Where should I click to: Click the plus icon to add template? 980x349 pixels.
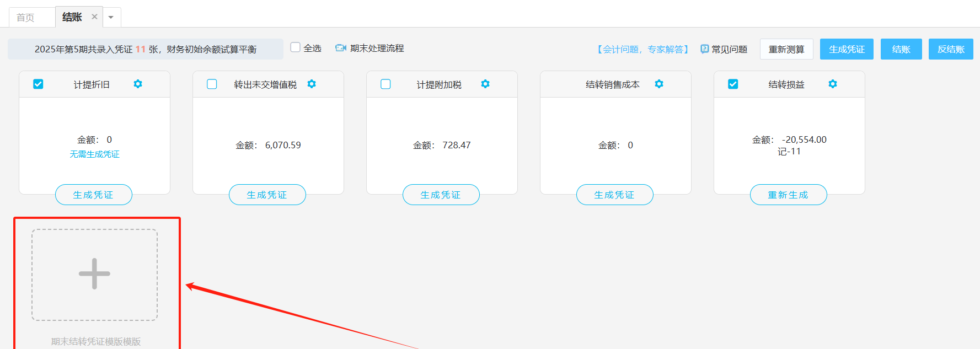(x=94, y=274)
